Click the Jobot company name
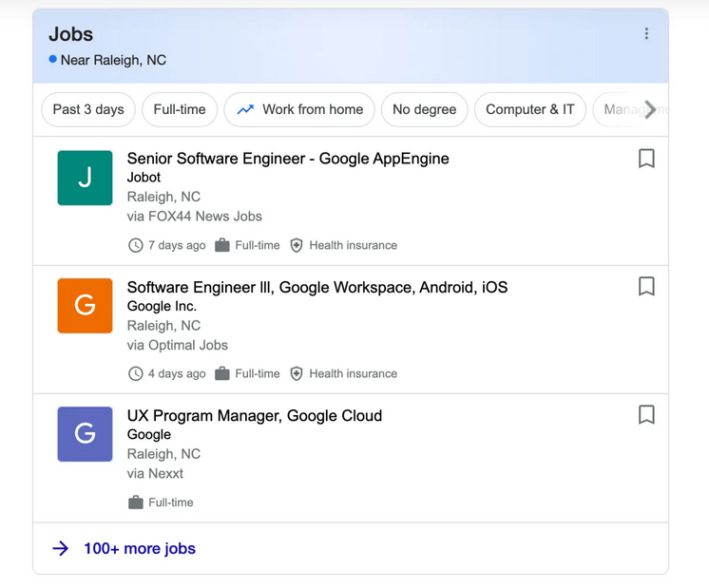Image resolution: width=709 pixels, height=588 pixels. 144,178
